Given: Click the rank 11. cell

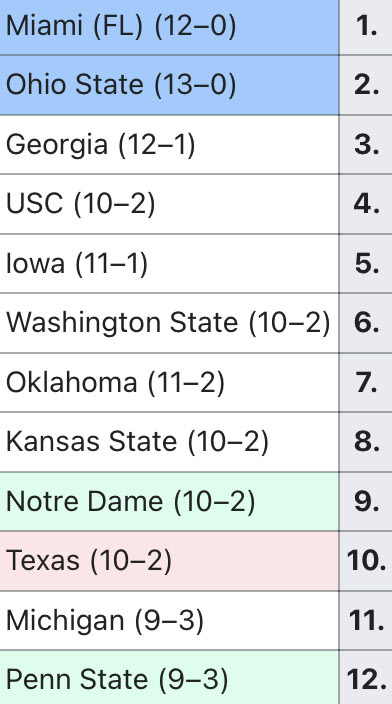Looking at the screenshot, I should click(366, 620).
